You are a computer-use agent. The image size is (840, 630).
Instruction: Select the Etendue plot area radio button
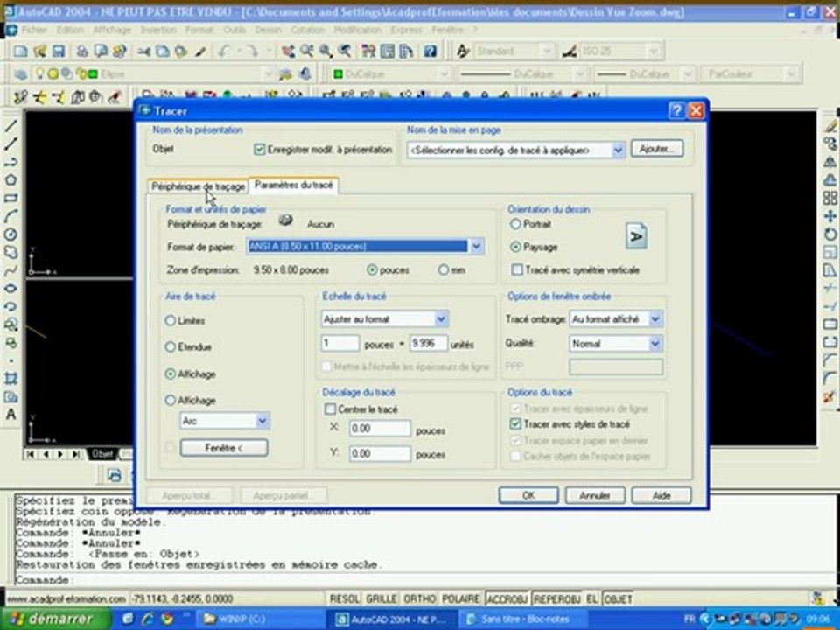[x=171, y=347]
